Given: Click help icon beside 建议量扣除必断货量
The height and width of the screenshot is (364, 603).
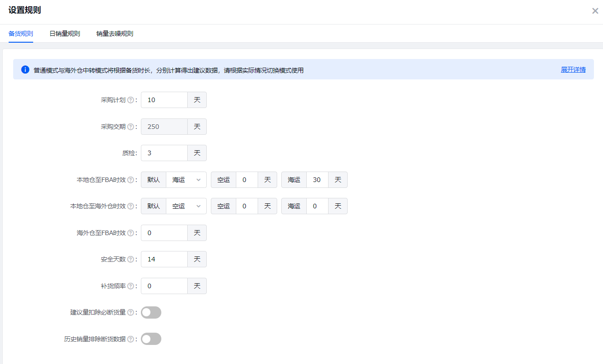Looking at the screenshot, I should click(130, 312).
